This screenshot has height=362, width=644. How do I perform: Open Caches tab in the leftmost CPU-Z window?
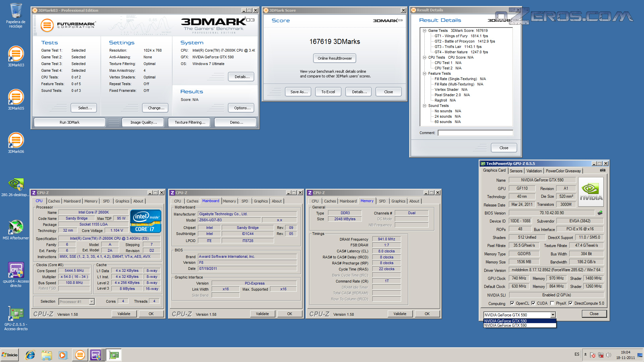[54, 201]
